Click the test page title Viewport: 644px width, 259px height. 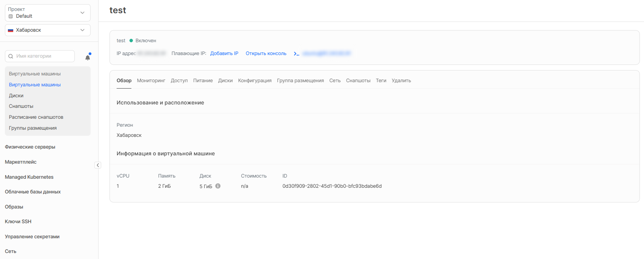coord(118,11)
